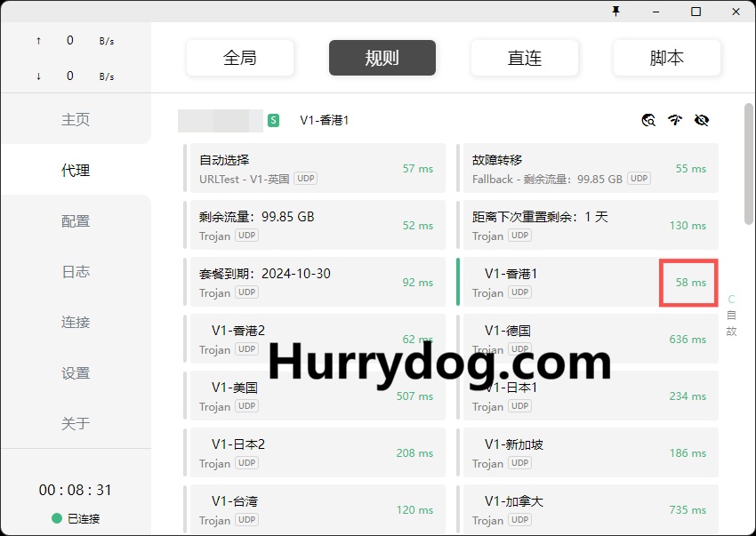The height and width of the screenshot is (536, 756).
Task: Click the green connected status dot
Action: tap(57, 518)
